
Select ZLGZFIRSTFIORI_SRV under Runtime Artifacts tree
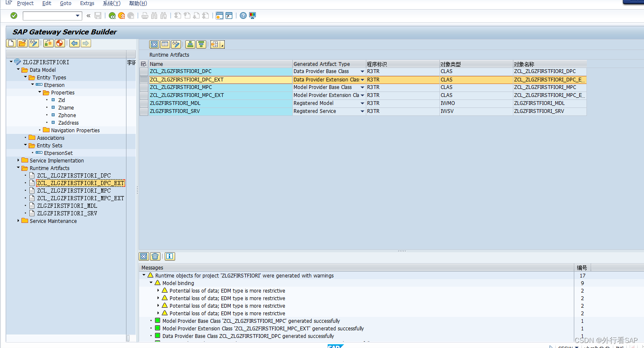67,213
